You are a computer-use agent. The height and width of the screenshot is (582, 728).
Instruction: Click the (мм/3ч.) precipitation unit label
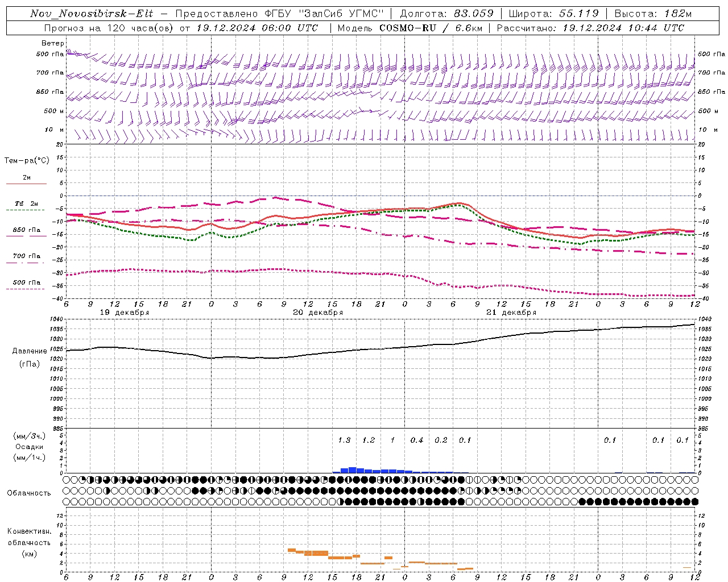coord(30,436)
